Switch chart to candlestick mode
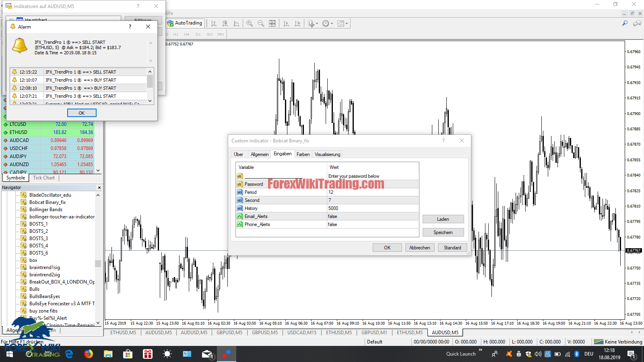The image size is (644, 362). pyautogui.click(x=225, y=23)
